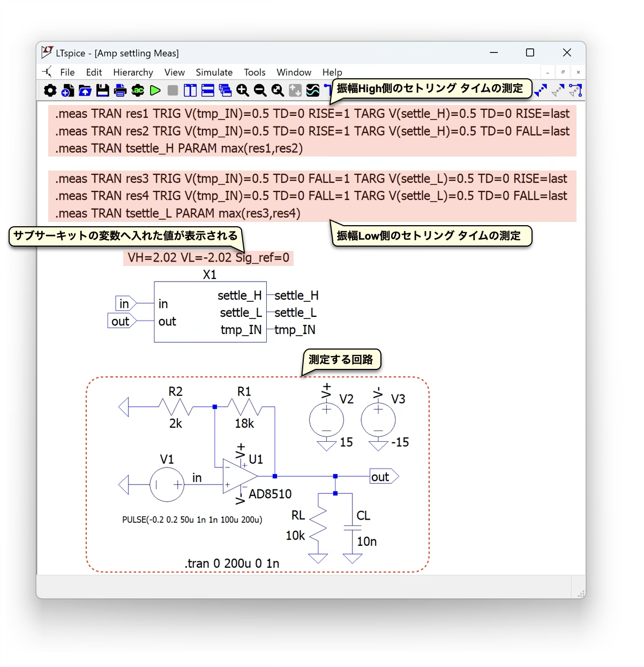
Task: Click the open file folder icon
Action: 85,91
